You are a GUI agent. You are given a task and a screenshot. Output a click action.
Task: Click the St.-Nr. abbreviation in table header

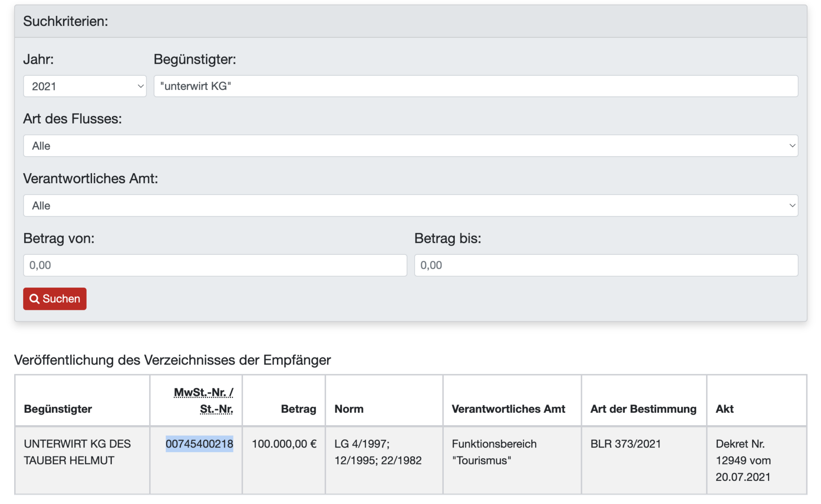click(216, 409)
